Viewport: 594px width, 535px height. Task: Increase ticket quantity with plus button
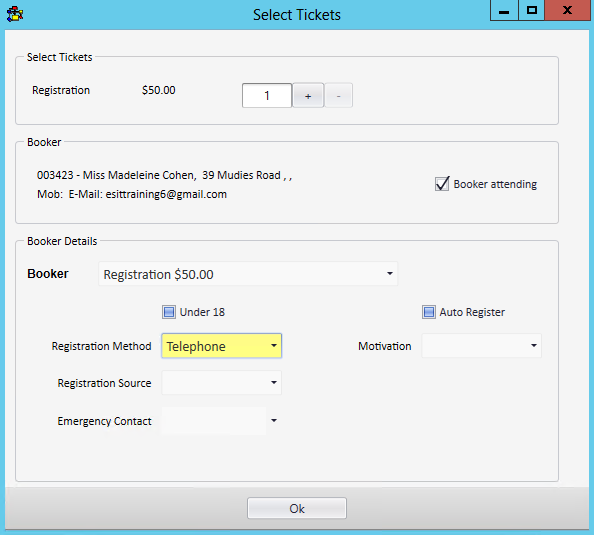(x=308, y=96)
